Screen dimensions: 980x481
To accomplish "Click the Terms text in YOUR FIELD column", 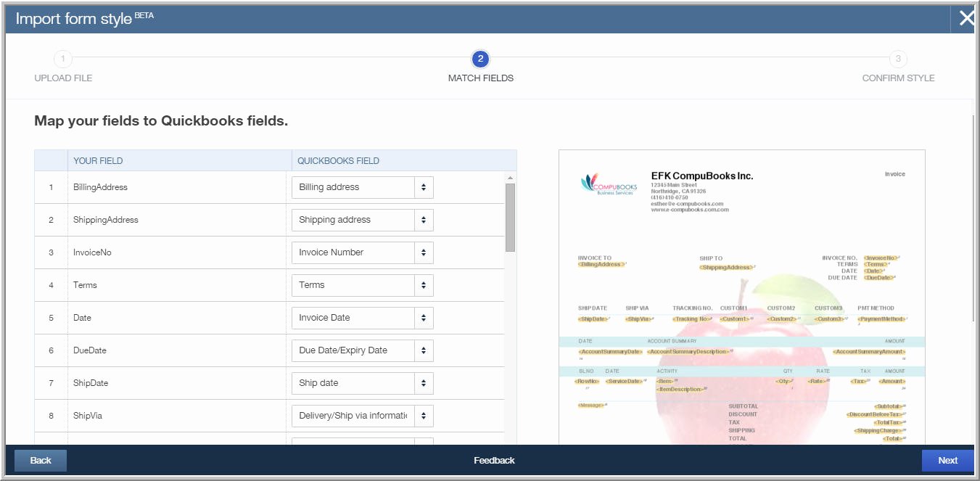I will coord(85,285).
